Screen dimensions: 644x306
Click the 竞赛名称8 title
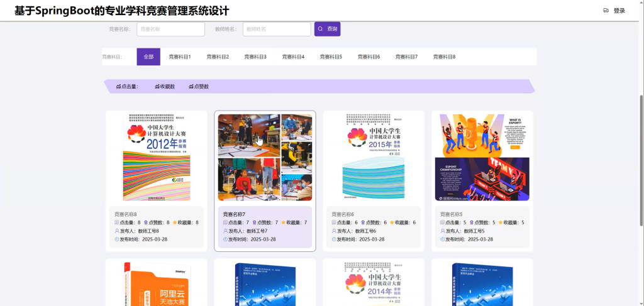point(126,214)
